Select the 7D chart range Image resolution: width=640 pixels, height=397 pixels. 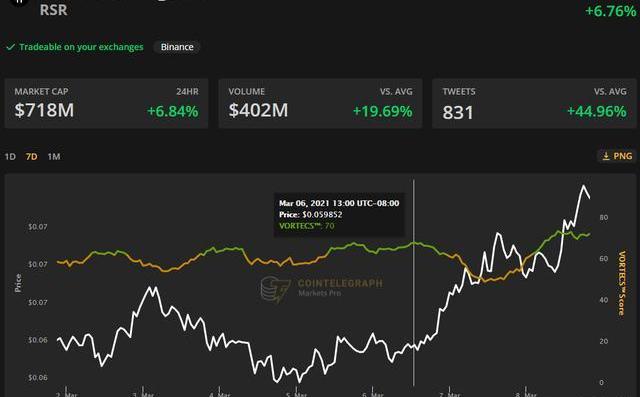point(31,157)
